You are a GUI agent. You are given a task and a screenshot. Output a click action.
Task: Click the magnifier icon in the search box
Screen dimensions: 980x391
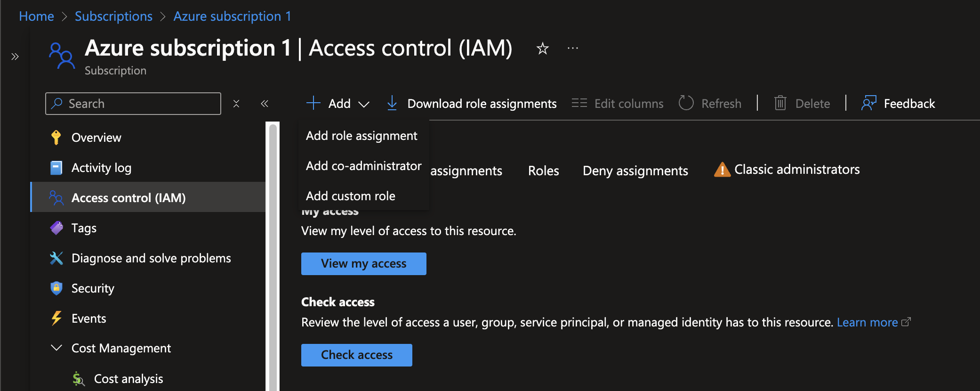click(57, 103)
